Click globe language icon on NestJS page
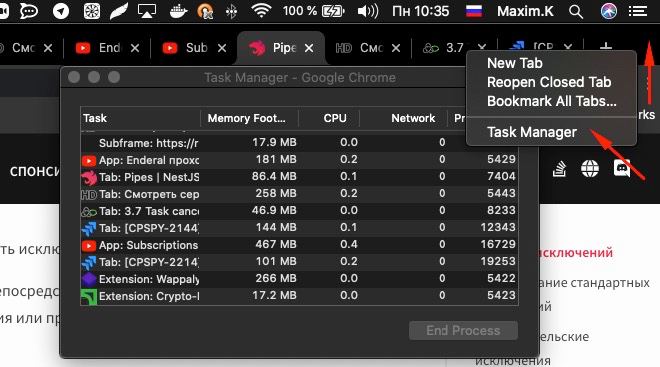 pyautogui.click(x=590, y=169)
